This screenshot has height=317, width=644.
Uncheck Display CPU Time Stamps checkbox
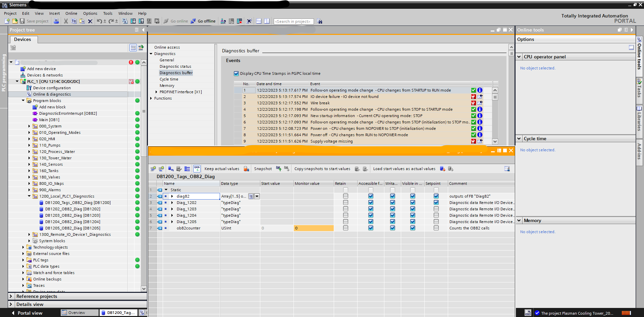pyautogui.click(x=236, y=73)
